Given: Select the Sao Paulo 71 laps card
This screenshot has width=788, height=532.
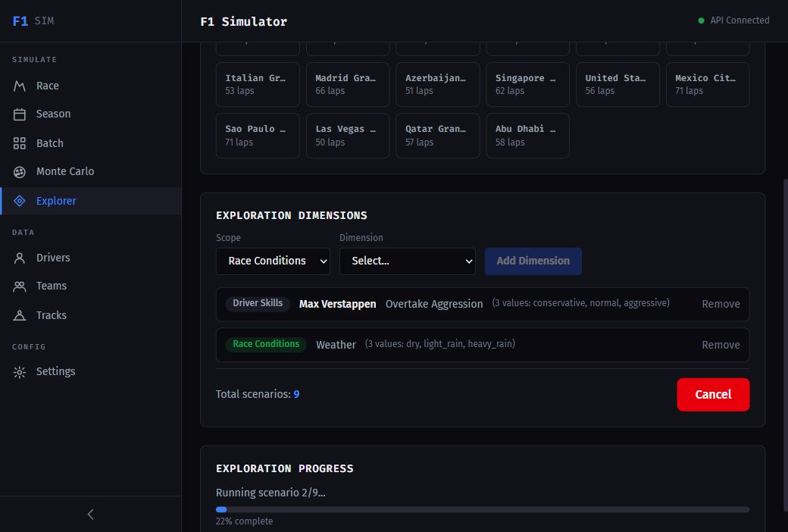Looking at the screenshot, I should pyautogui.click(x=258, y=136).
